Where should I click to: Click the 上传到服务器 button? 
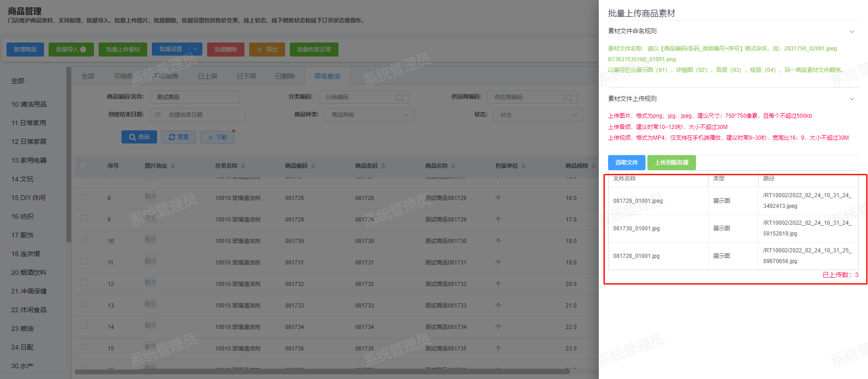[x=671, y=163]
